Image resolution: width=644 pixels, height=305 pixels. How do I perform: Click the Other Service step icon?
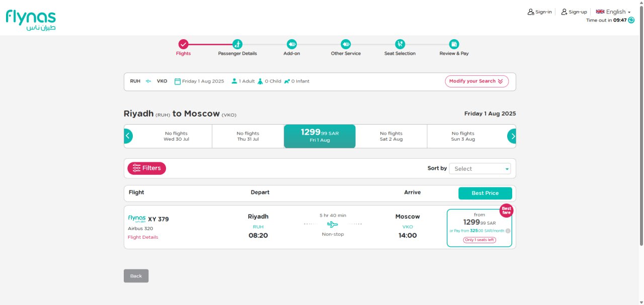click(x=346, y=44)
